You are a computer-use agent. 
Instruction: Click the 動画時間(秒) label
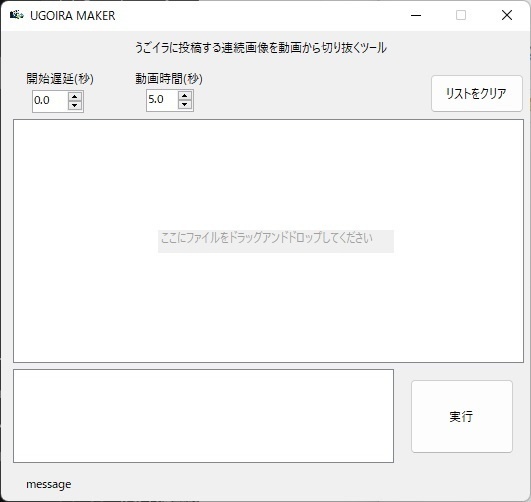click(x=169, y=79)
